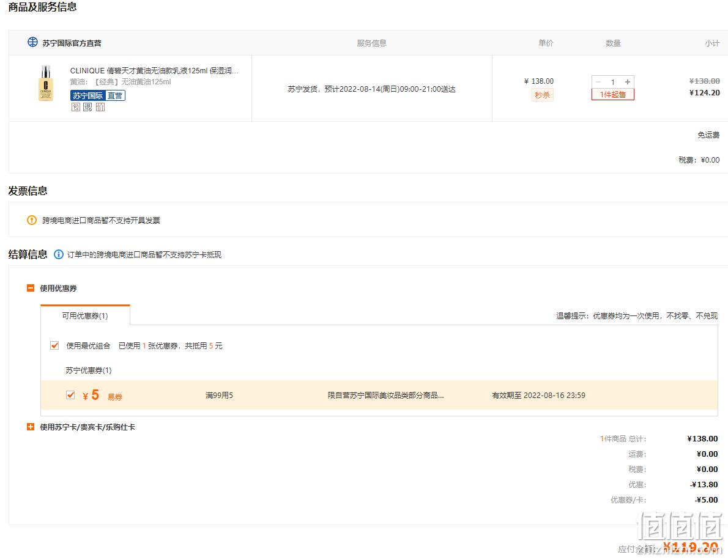Image resolution: width=728 pixels, height=560 pixels.
Task: Click the subtotal ¥124.20
Action: click(x=704, y=93)
